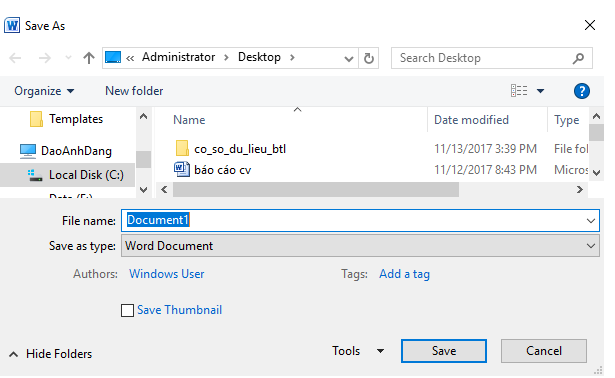Sort files by Date modified column
This screenshot has height=378, width=615.
point(471,120)
